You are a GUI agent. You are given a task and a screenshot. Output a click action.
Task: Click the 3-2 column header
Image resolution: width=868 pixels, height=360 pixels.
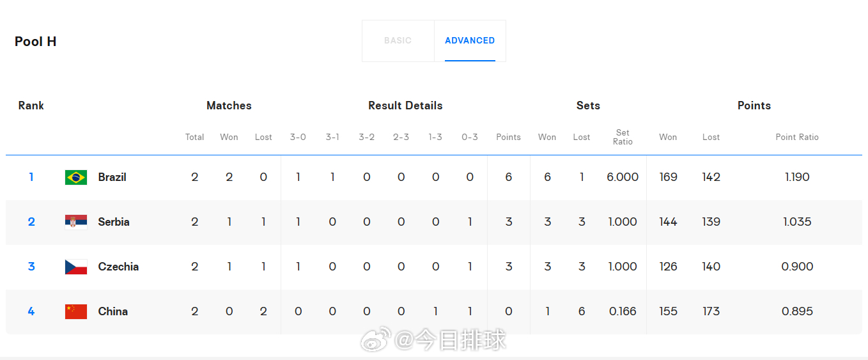[x=366, y=137]
